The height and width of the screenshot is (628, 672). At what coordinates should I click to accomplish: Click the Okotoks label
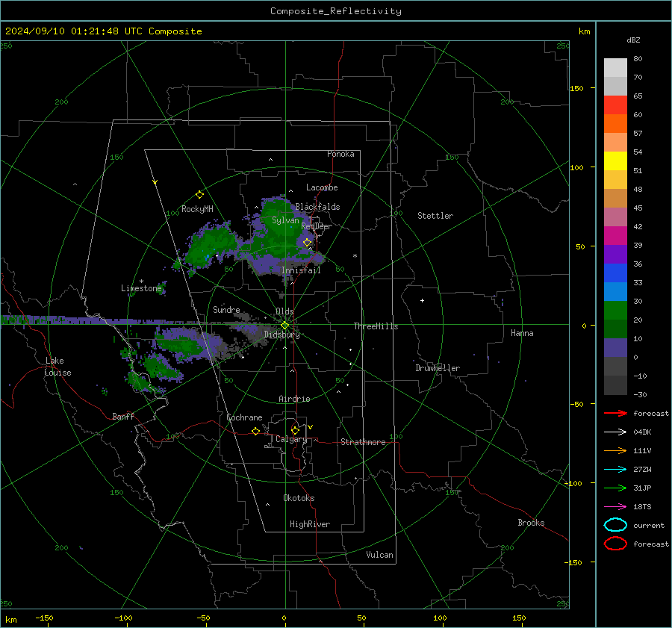click(x=299, y=497)
